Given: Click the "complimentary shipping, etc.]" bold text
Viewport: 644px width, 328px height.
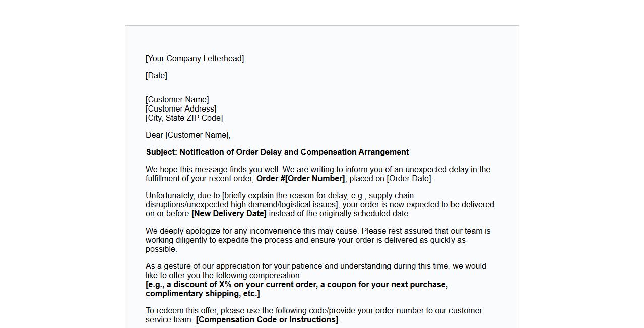Looking at the screenshot, I should coord(203,294).
